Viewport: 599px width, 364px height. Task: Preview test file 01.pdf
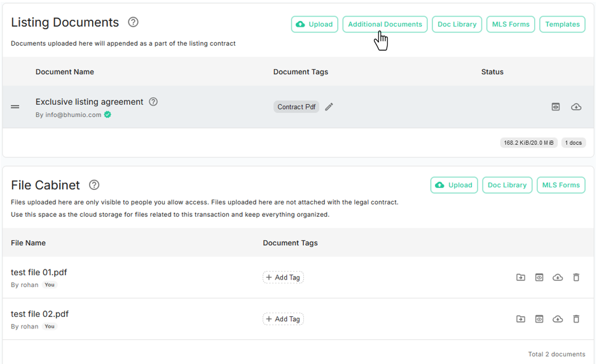(x=539, y=278)
